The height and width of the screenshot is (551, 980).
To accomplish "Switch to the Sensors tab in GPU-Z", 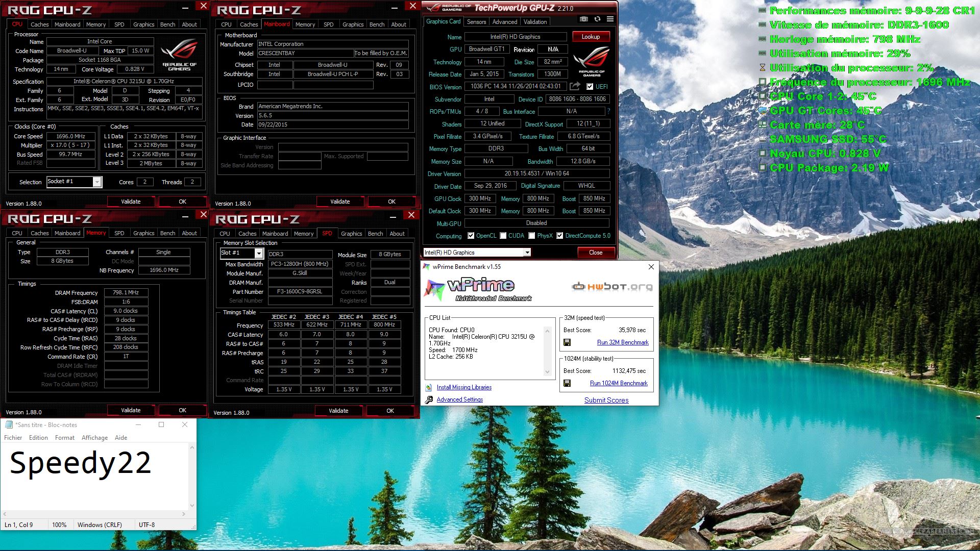I will tap(476, 22).
